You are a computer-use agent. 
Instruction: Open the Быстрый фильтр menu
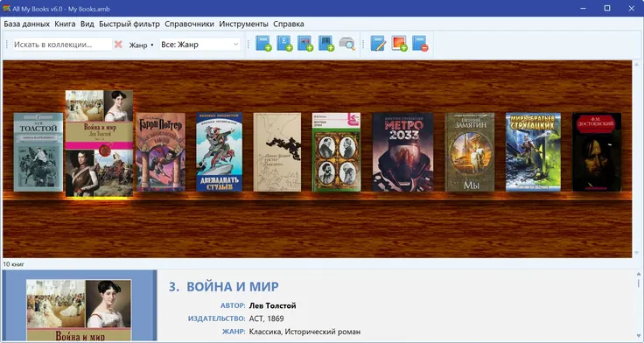point(129,24)
